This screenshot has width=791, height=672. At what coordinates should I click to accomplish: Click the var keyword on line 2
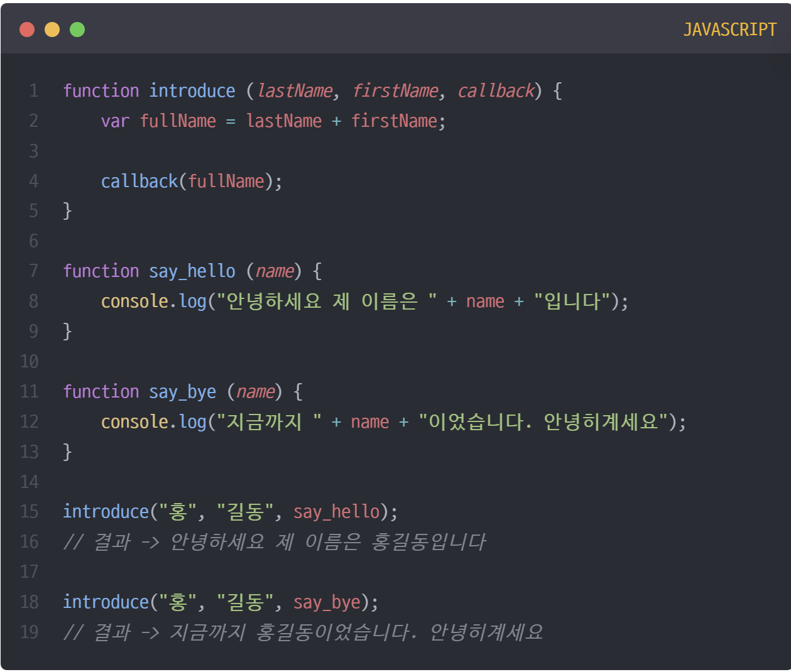click(x=115, y=121)
